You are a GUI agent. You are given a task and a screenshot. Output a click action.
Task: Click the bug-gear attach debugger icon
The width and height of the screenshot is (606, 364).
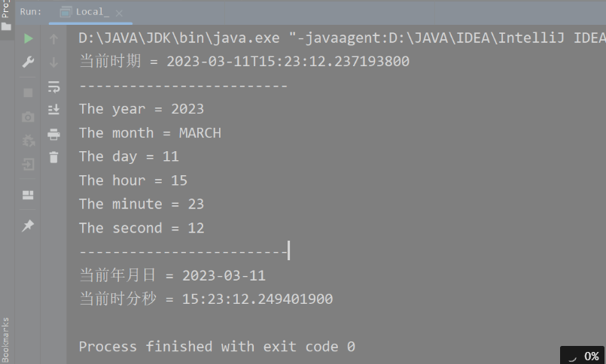coord(28,141)
